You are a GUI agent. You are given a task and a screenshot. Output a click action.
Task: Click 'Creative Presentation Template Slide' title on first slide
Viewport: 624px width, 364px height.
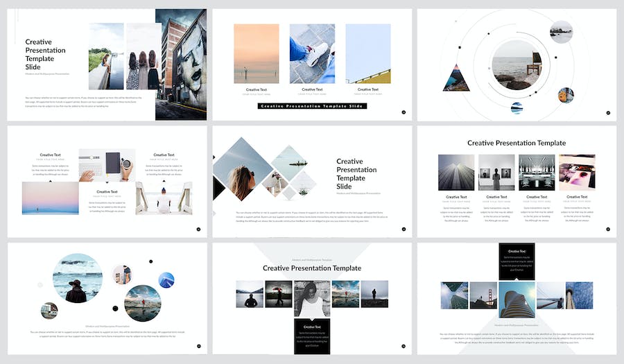pyautogui.click(x=45, y=55)
